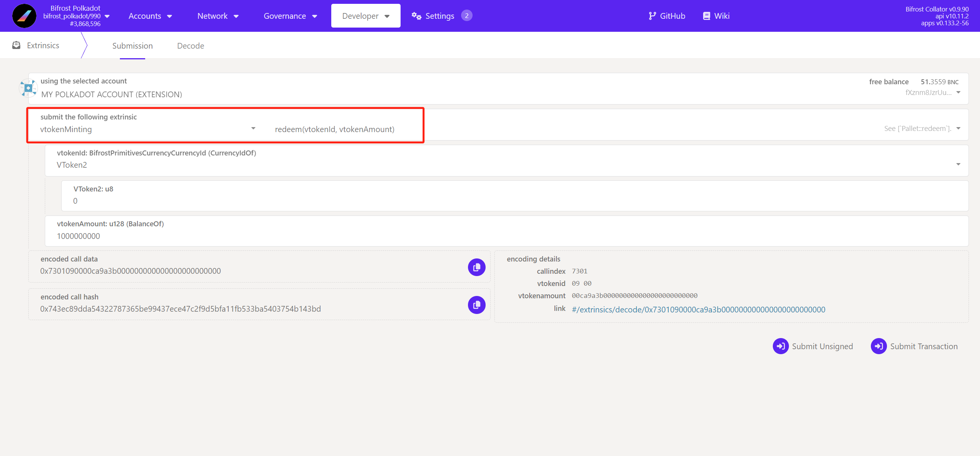Click the account identicon avatar
Image resolution: width=980 pixels, height=456 pixels.
tap(28, 88)
